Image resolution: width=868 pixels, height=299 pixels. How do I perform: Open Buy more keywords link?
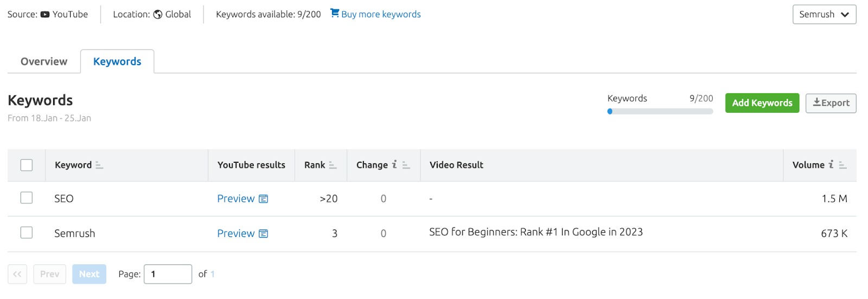coord(381,15)
